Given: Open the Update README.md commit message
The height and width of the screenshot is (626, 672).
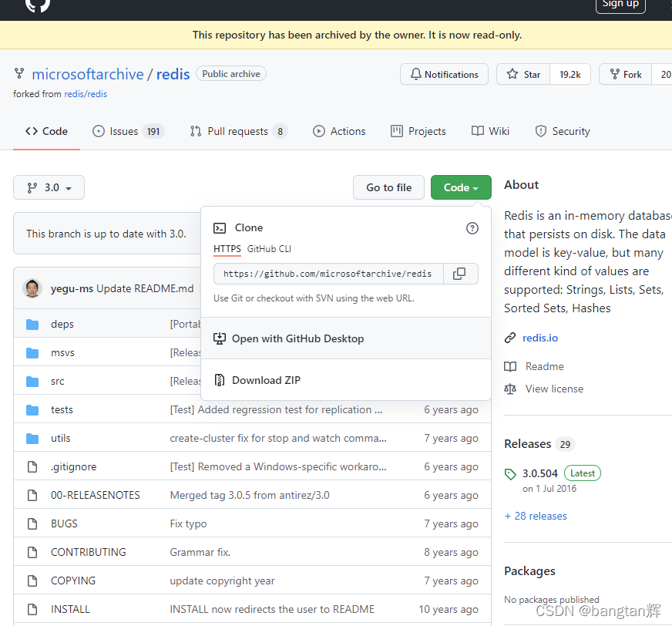Looking at the screenshot, I should pos(145,288).
